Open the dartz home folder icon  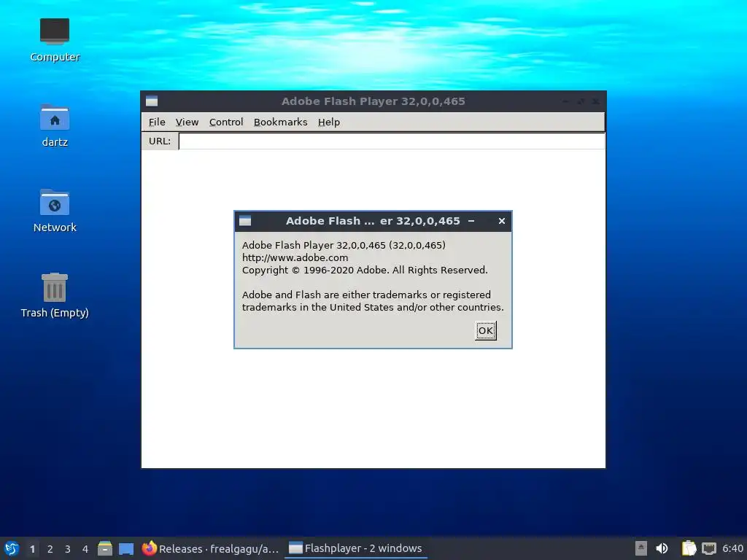tap(55, 125)
